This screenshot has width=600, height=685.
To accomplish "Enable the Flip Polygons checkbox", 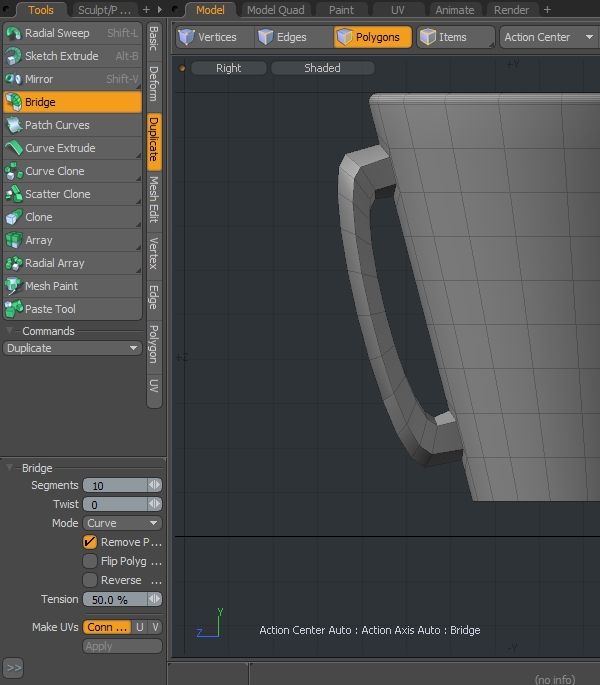I will tap(90, 561).
